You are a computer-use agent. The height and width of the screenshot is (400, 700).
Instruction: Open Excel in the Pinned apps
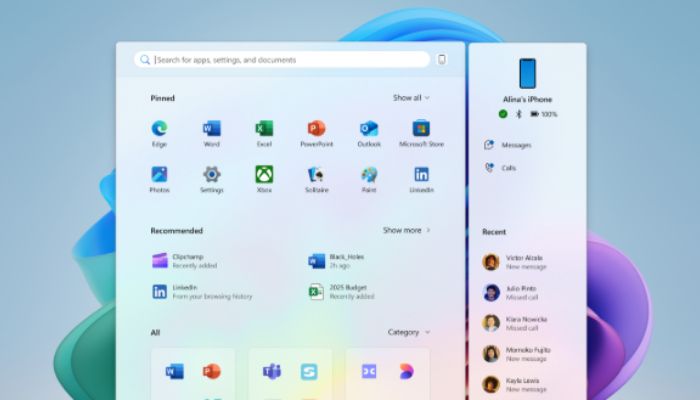[x=264, y=133]
